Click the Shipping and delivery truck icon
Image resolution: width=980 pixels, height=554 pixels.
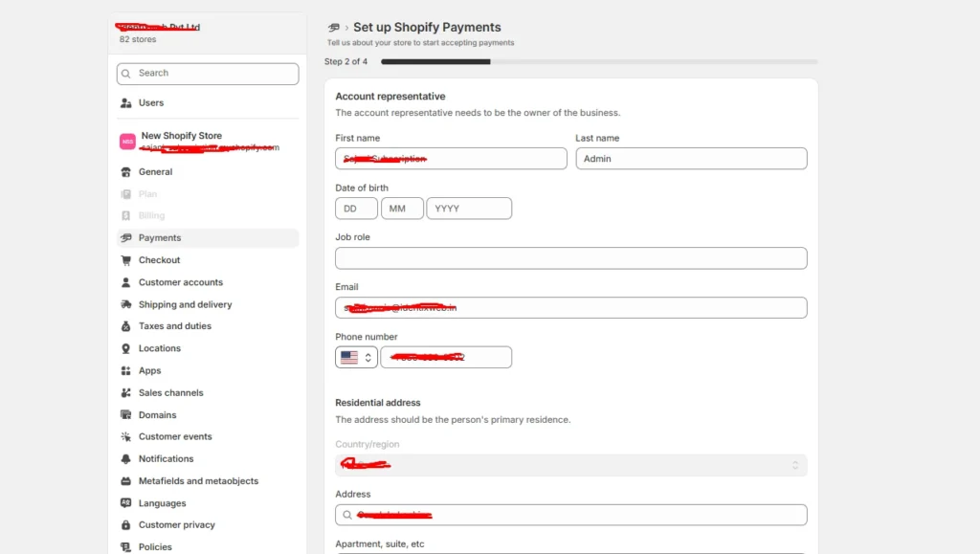pos(125,304)
